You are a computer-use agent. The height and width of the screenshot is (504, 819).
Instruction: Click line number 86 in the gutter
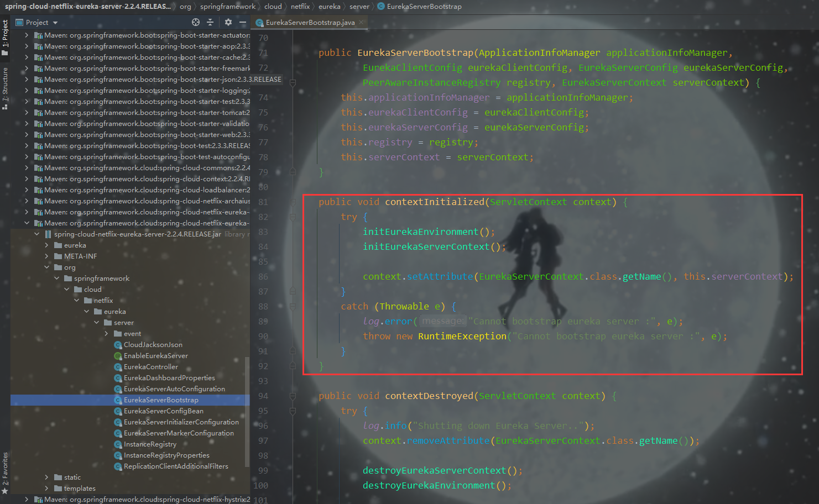[263, 277]
